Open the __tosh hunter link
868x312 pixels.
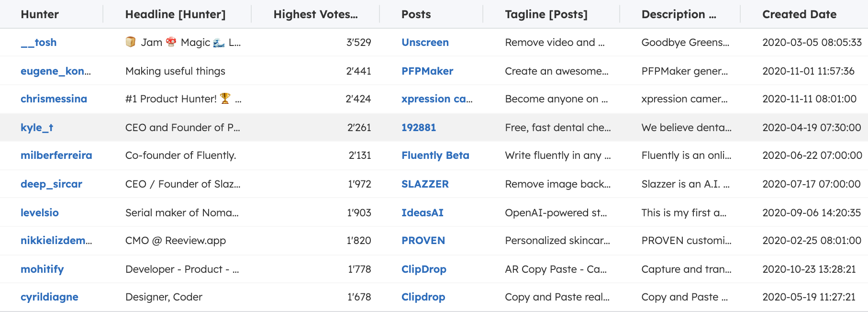38,43
